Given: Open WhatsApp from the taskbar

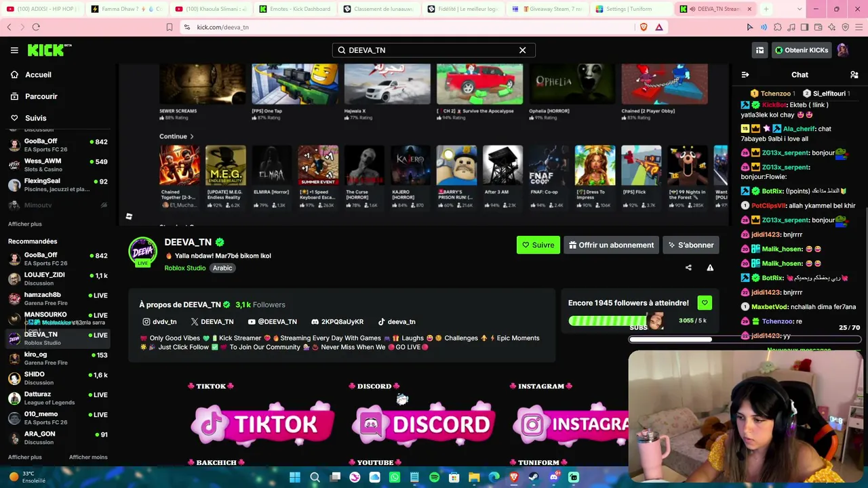Looking at the screenshot, I should coord(395,477).
